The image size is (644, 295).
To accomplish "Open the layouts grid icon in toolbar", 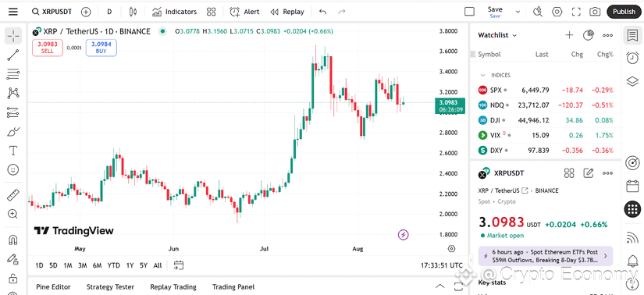I will pos(211,12).
